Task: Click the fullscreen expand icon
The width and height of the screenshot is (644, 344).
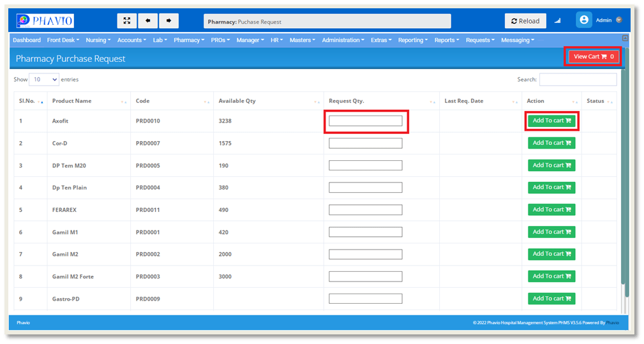Action: (127, 21)
